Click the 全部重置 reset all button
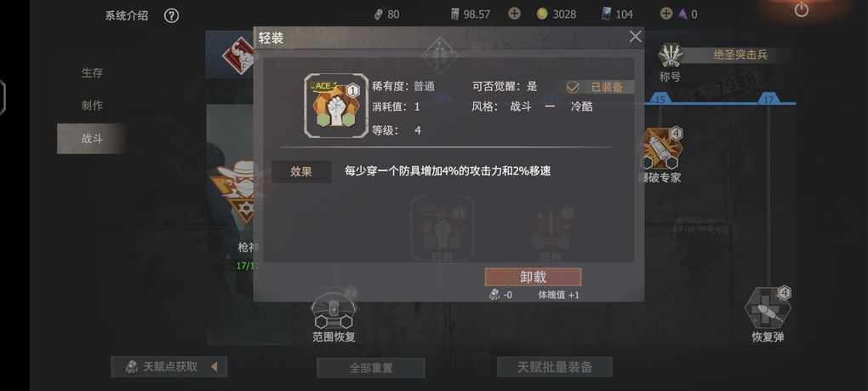 click(x=371, y=368)
